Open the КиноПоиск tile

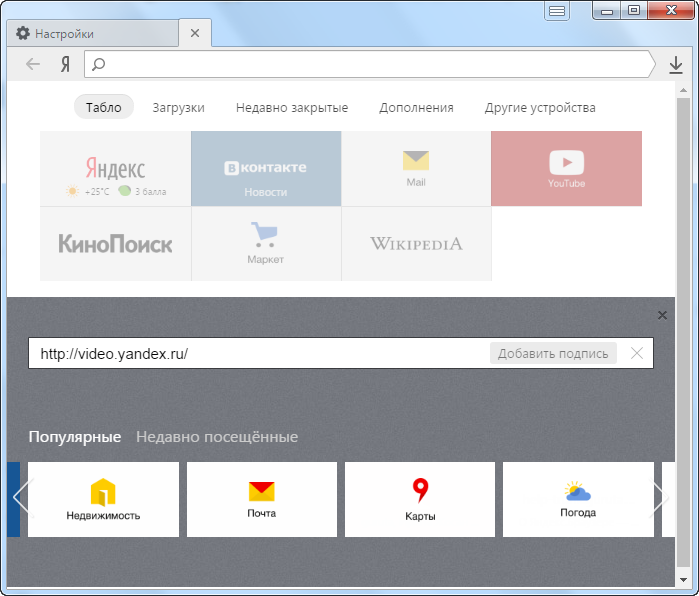(115, 244)
